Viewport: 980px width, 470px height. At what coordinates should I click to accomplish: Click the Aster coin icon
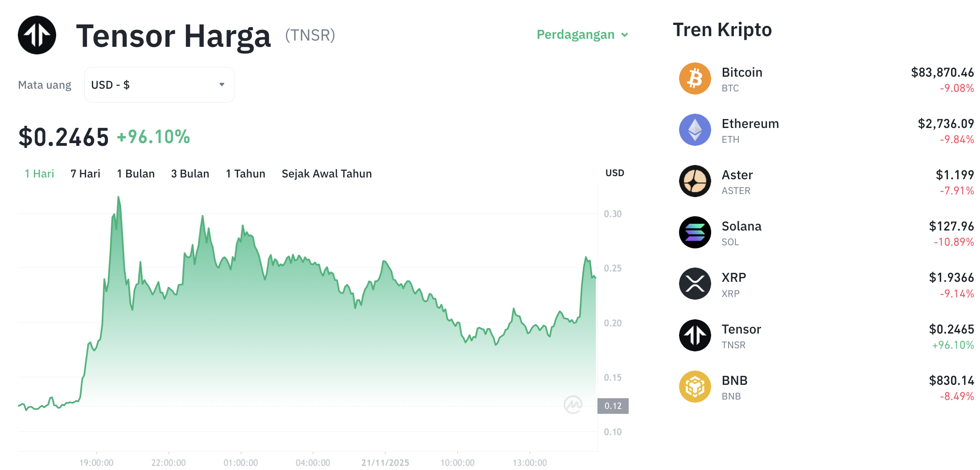pos(694,181)
